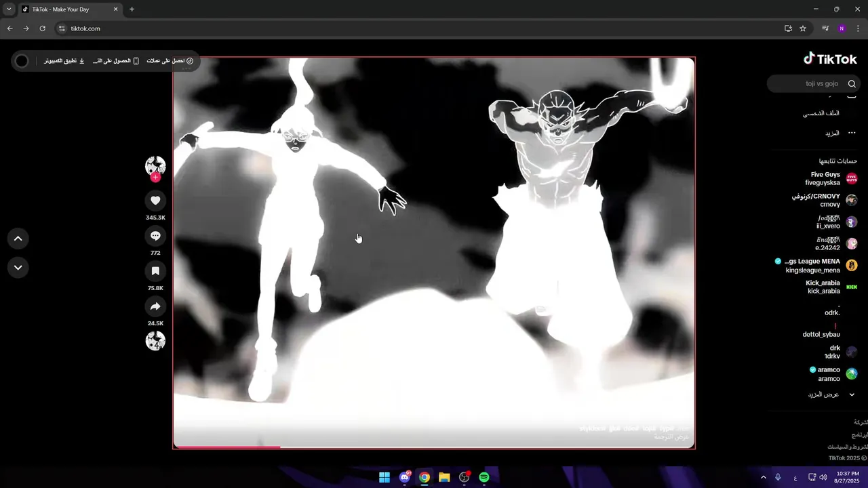
Task: Click the taskbar microphone icon
Action: click(778, 477)
